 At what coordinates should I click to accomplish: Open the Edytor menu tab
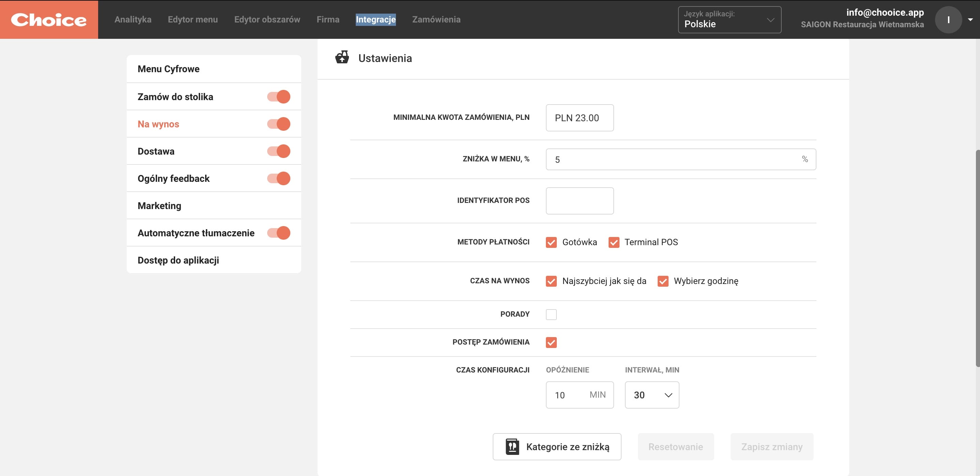[x=193, y=19]
